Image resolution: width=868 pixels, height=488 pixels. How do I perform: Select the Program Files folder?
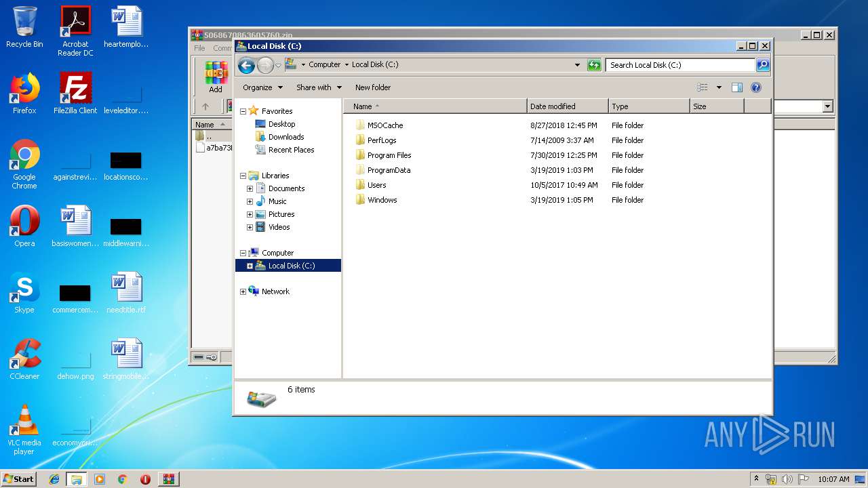pos(389,155)
